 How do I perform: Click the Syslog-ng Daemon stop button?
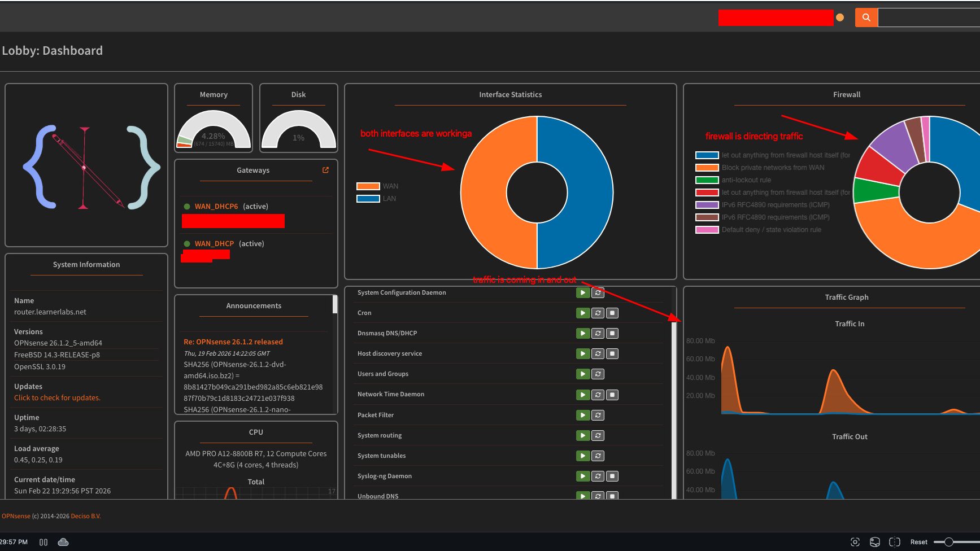click(612, 476)
